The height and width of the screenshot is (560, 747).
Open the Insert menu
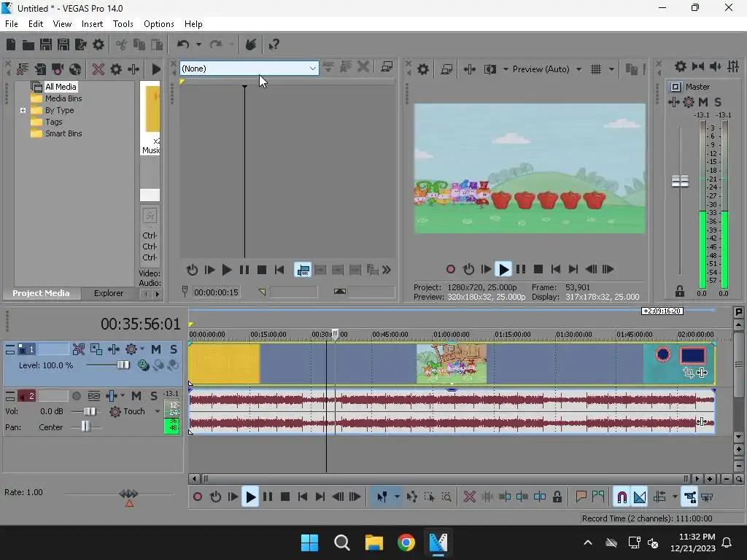(92, 24)
